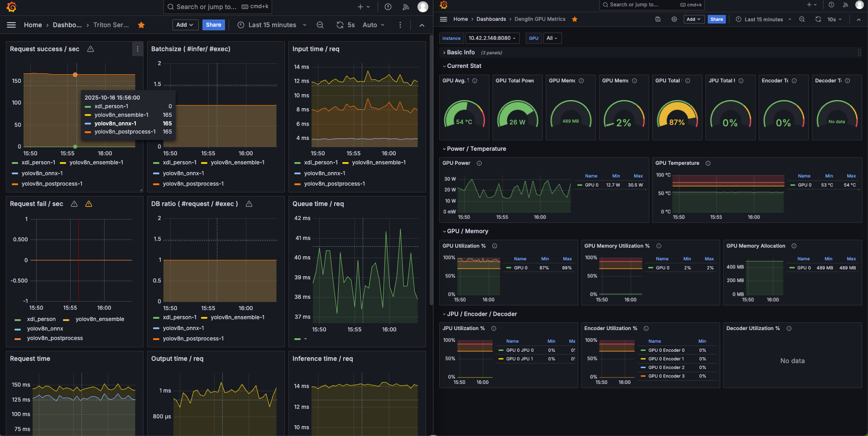This screenshot has height=436, width=868.
Task: Toggle xdl_person-1 series in Input time legend
Action: (x=321, y=163)
